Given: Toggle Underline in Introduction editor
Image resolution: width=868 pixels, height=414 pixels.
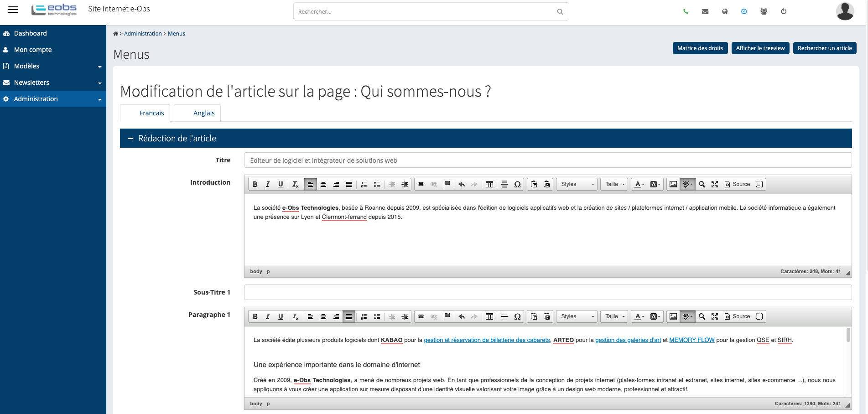Looking at the screenshot, I should tap(281, 184).
